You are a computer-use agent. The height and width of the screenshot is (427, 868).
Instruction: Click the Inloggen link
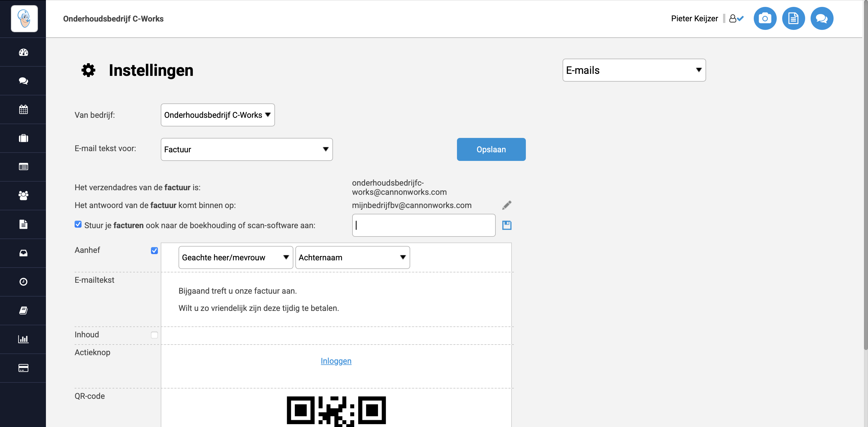tap(336, 361)
